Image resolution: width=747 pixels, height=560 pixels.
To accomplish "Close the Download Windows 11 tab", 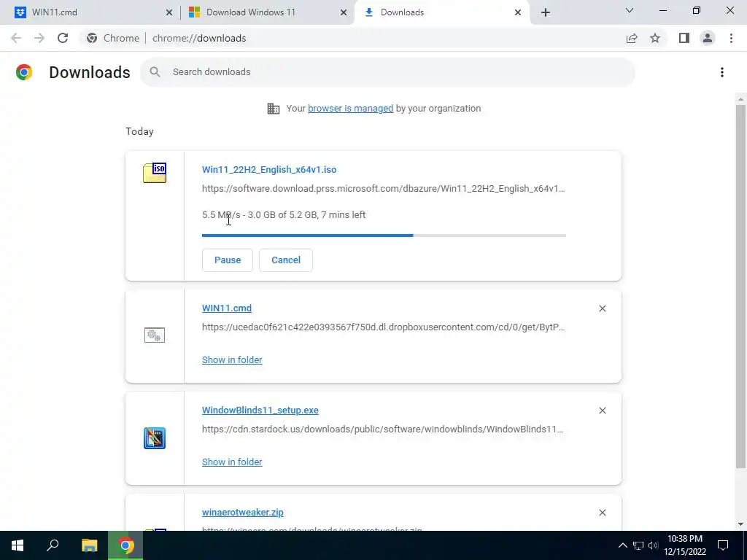I will pyautogui.click(x=344, y=12).
